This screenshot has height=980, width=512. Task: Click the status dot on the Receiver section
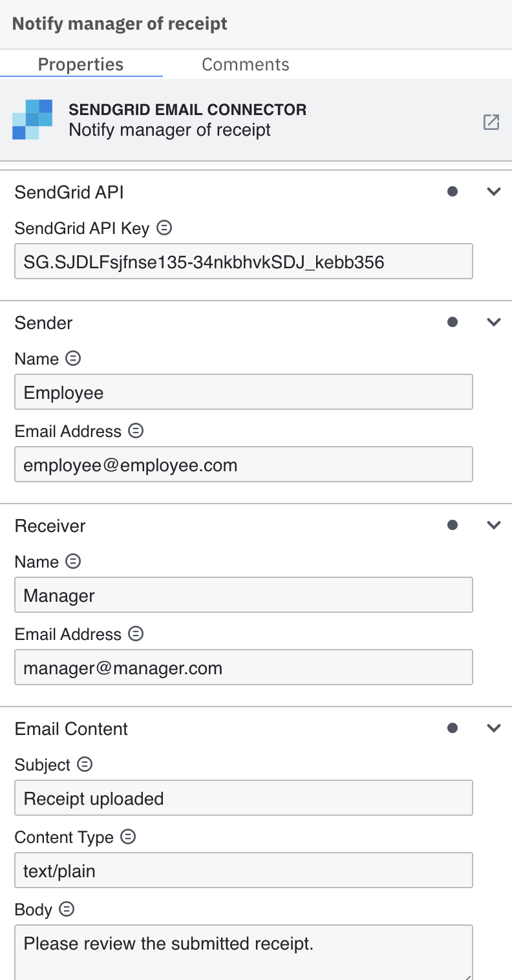pos(453,524)
